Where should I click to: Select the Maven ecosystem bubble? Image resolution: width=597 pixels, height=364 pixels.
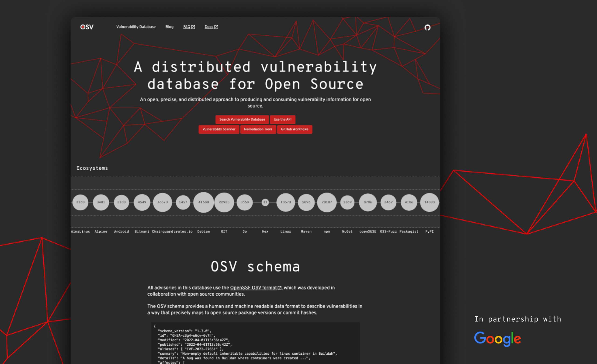306,202
